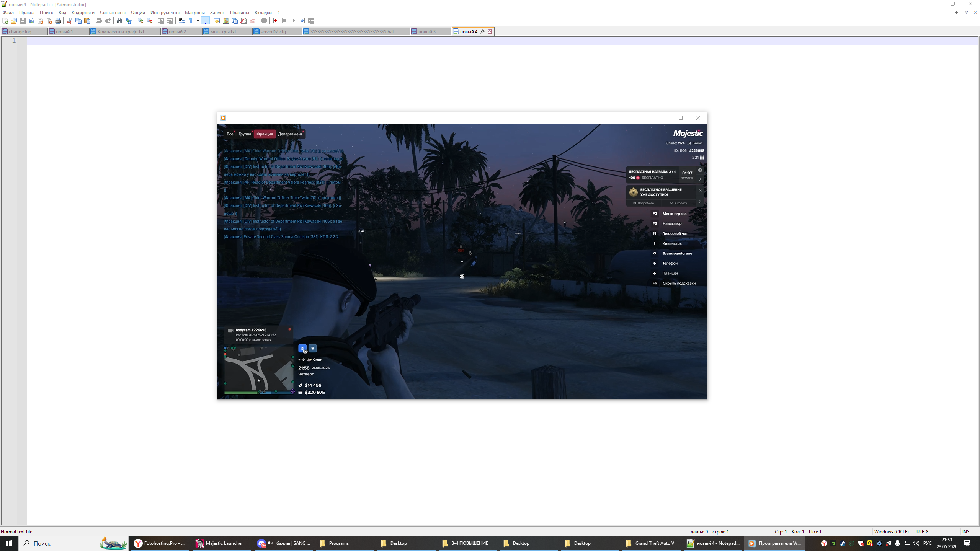The height and width of the screenshot is (551, 980).
Task: Switch to the монстры.txt tab
Action: pyautogui.click(x=227, y=32)
